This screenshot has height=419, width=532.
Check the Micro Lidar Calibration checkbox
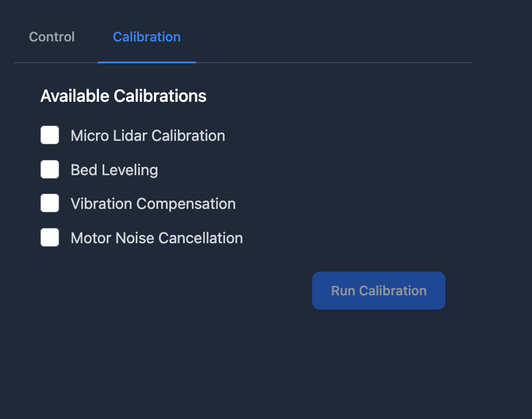(x=50, y=135)
